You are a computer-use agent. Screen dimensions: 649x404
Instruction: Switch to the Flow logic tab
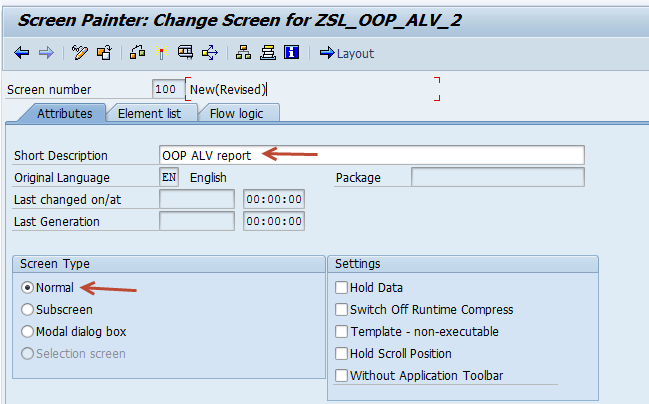[x=236, y=113]
